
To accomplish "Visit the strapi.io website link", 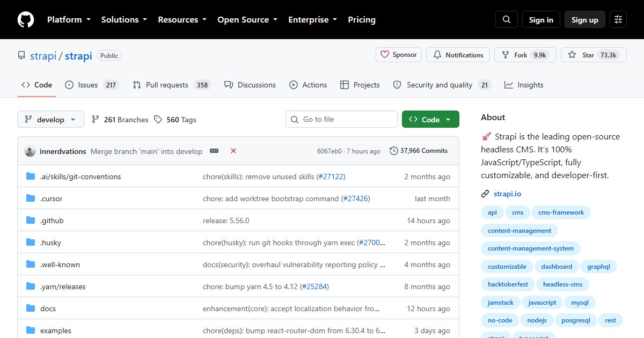I will (507, 194).
